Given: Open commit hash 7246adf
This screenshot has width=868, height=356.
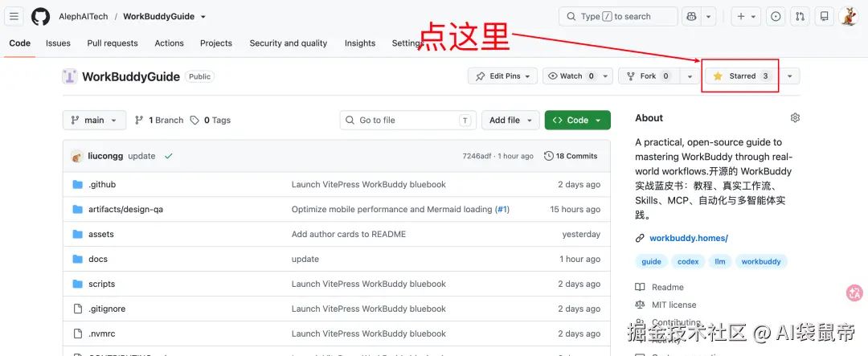Looking at the screenshot, I should pos(477,156).
